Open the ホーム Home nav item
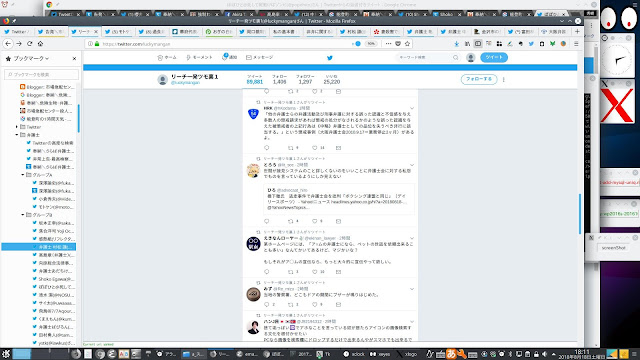Viewport: 640px width, 360px height. pyautogui.click(x=167, y=58)
